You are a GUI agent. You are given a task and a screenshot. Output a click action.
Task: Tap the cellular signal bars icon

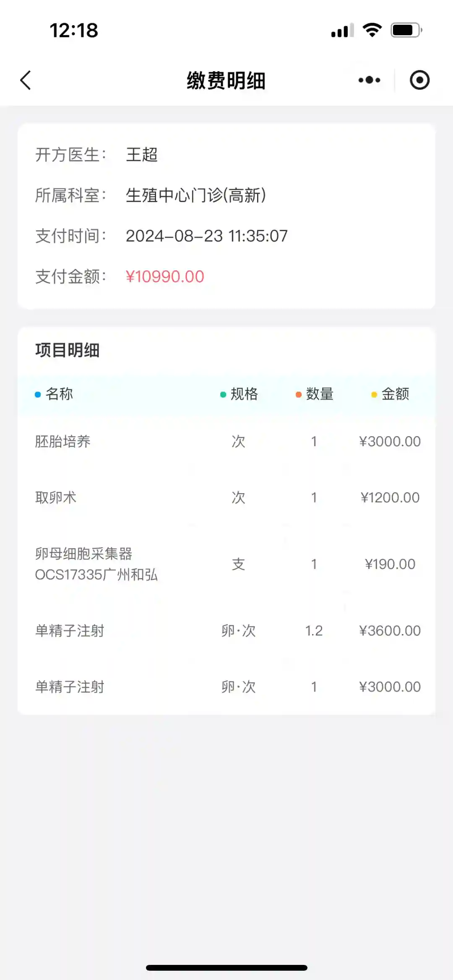tap(342, 31)
